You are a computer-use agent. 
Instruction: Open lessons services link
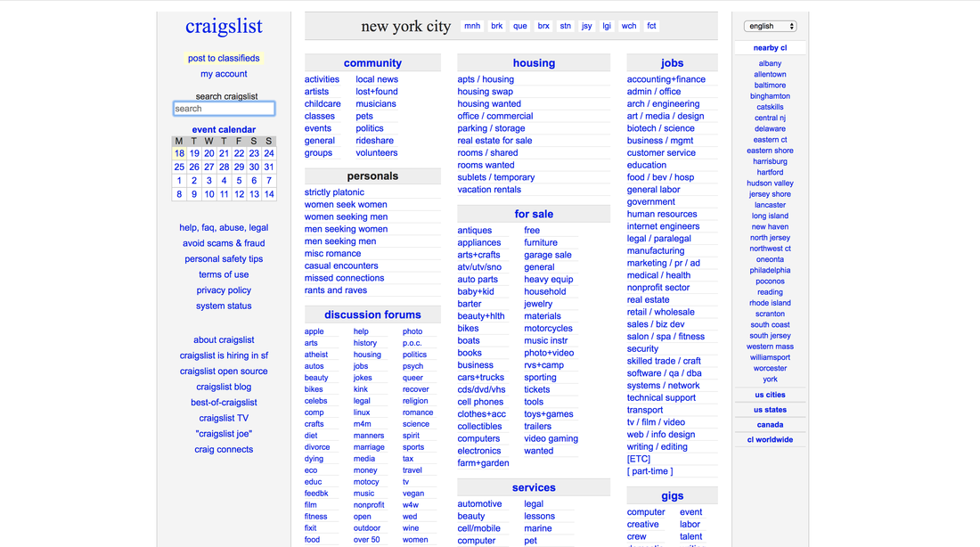[539, 517]
